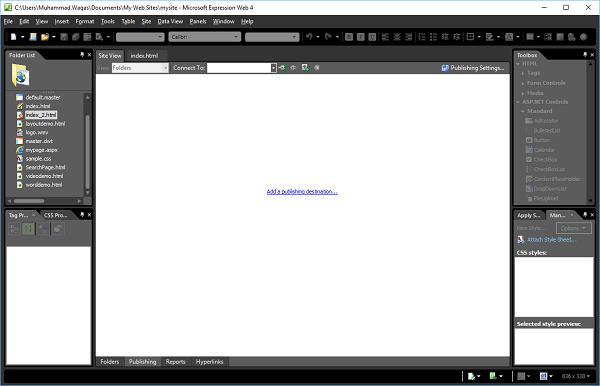Open the Options dropdown in Manage Styles
Viewport: 600px width, 386px height.
coord(573,228)
